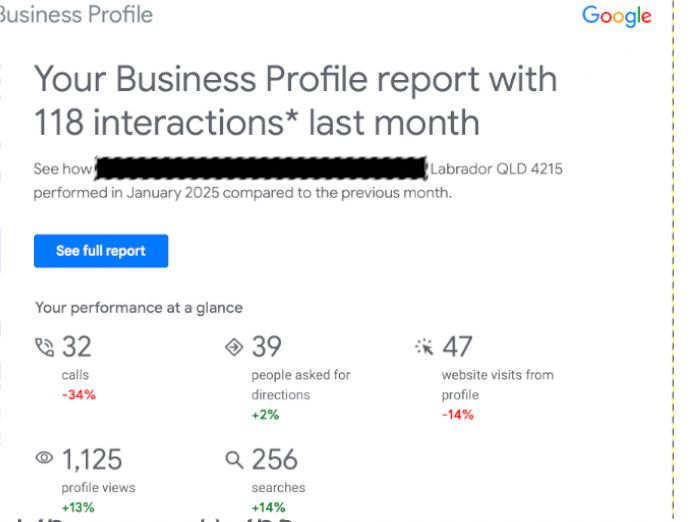
Task: Click the -14% website visits change
Action: click(458, 415)
